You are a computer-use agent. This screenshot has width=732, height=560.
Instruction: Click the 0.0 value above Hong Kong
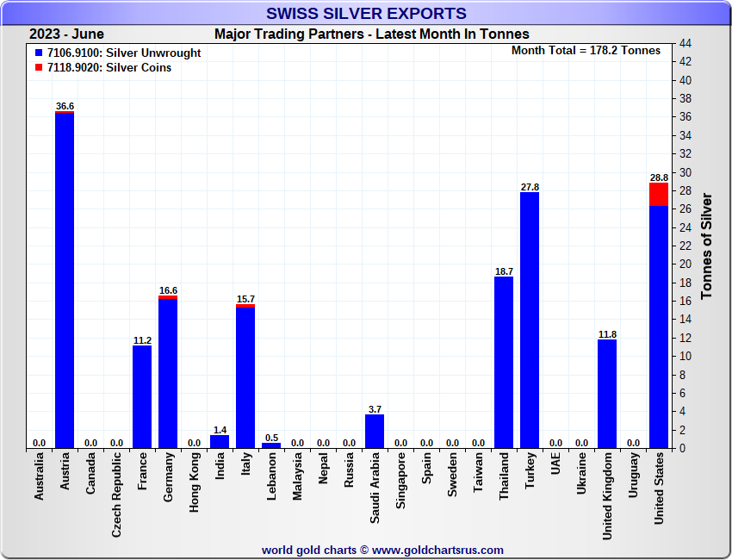click(195, 443)
